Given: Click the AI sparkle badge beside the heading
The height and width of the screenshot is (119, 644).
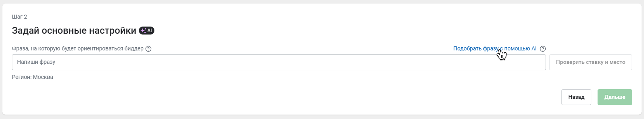Looking at the screenshot, I should pyautogui.click(x=146, y=31).
